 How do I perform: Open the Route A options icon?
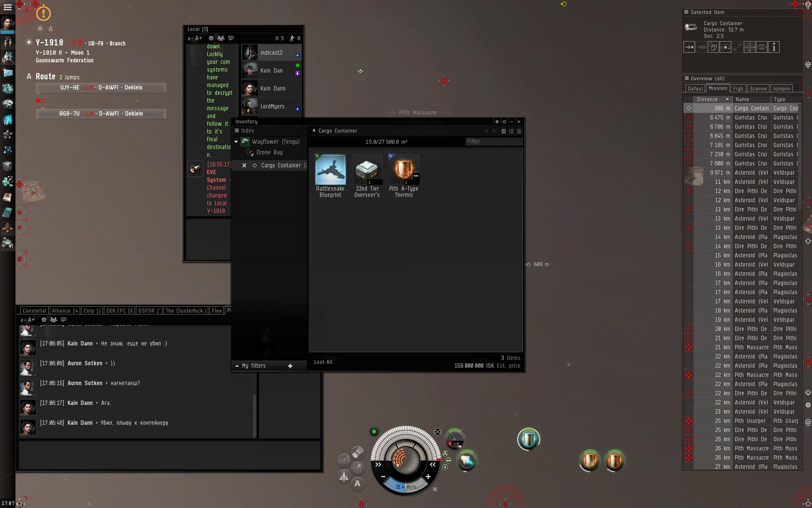pyautogui.click(x=29, y=76)
